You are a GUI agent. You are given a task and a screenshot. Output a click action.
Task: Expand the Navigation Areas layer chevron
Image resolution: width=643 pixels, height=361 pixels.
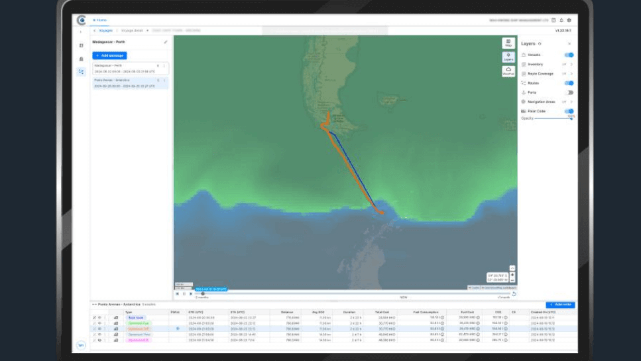point(571,102)
